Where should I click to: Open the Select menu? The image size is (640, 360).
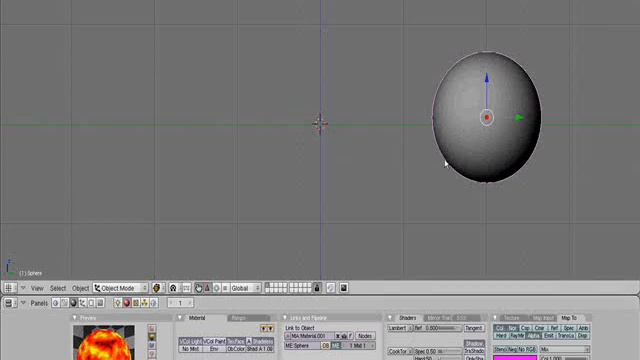[58, 288]
